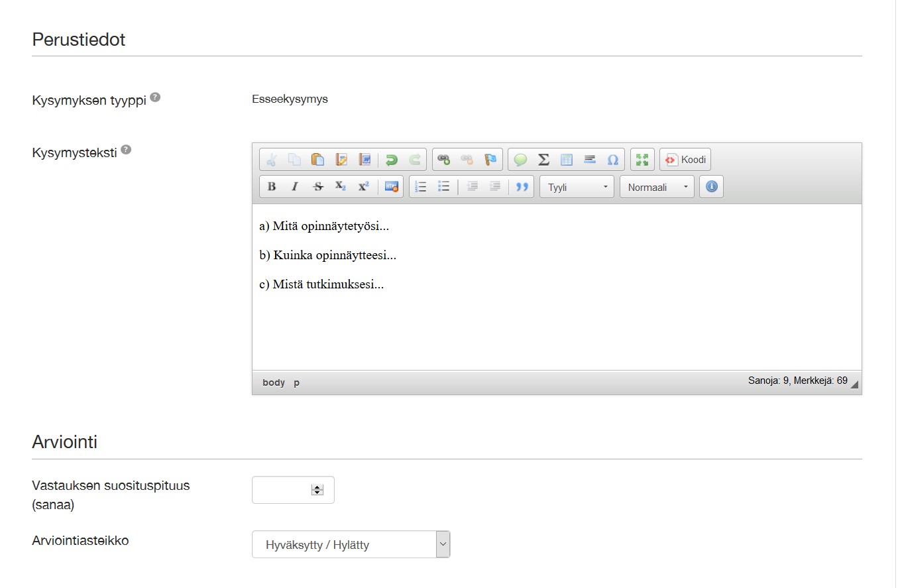This screenshot has width=900, height=588.
Task: Toggle bold formatting
Action: coord(271,187)
